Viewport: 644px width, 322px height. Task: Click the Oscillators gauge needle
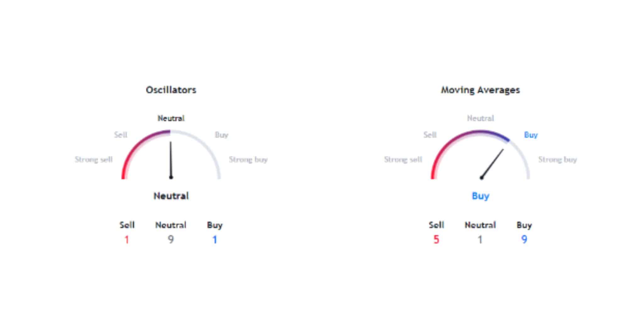coord(171,160)
